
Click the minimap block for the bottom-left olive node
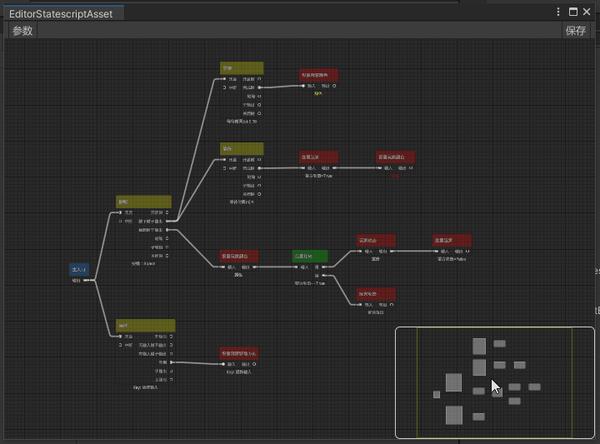point(454,415)
